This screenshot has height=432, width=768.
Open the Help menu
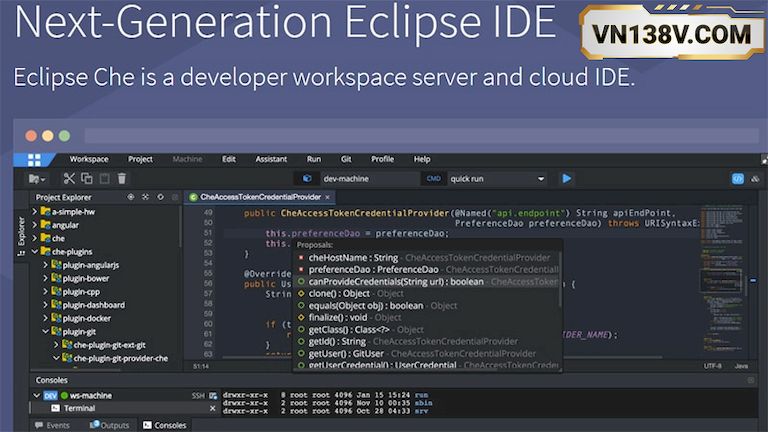[422, 159]
